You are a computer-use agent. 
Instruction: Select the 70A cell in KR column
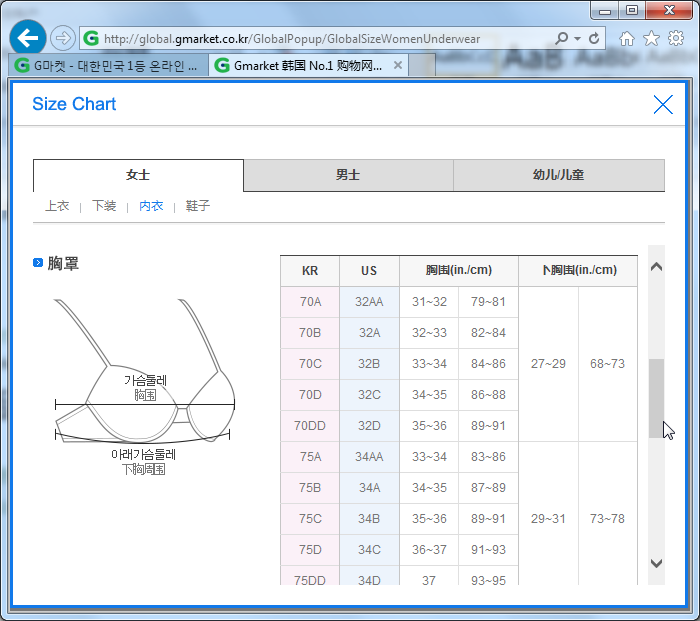(x=310, y=302)
